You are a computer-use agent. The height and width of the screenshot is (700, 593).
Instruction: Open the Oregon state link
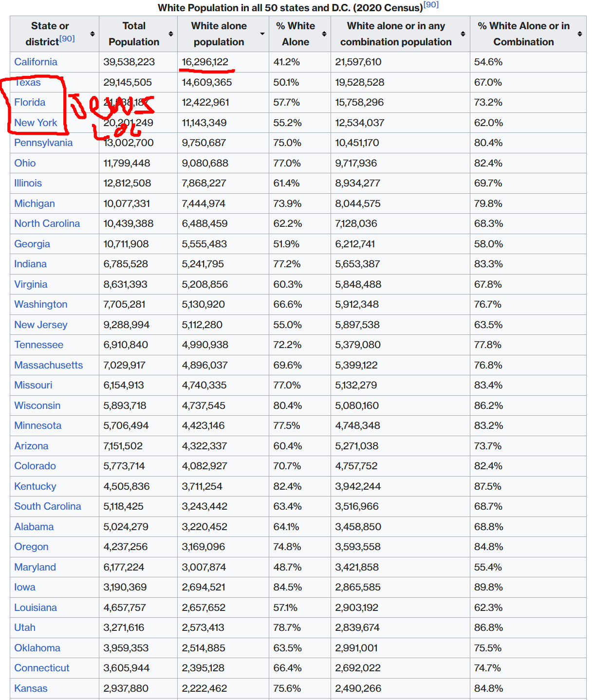pos(31,547)
